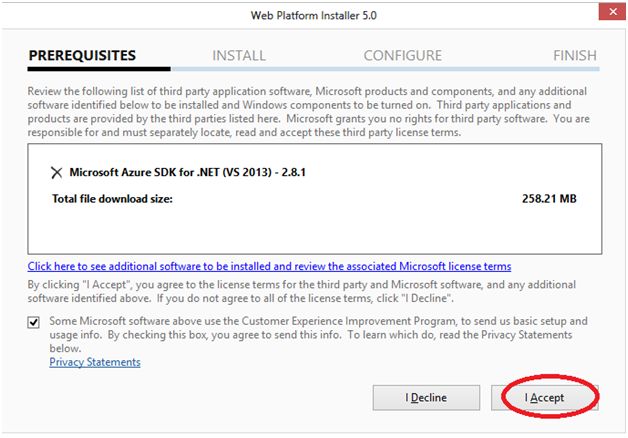Toggle the Customer Experience Improvement Program checkbox
Screen dimensions: 628x438
point(37,321)
